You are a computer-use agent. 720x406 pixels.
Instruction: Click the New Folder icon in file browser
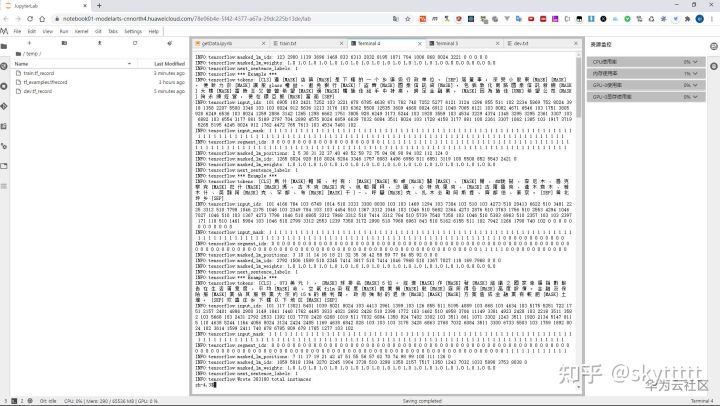64,43
